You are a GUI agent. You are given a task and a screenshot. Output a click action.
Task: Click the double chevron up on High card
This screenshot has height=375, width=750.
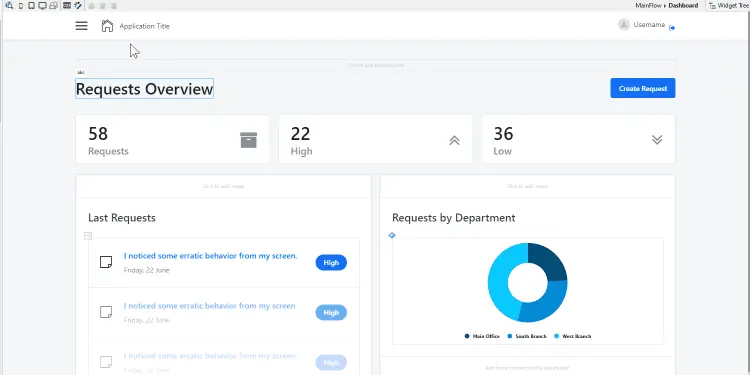click(454, 140)
